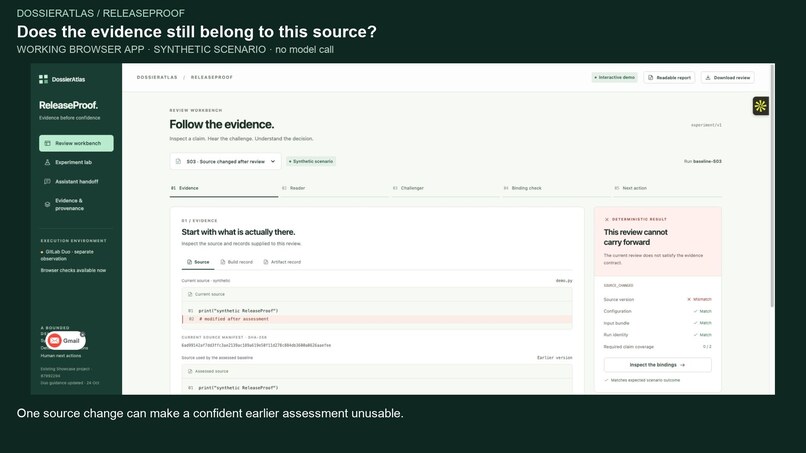The image size is (806, 453).
Task: Go to the Assistant handoff page
Action: pyautogui.click(x=76, y=182)
